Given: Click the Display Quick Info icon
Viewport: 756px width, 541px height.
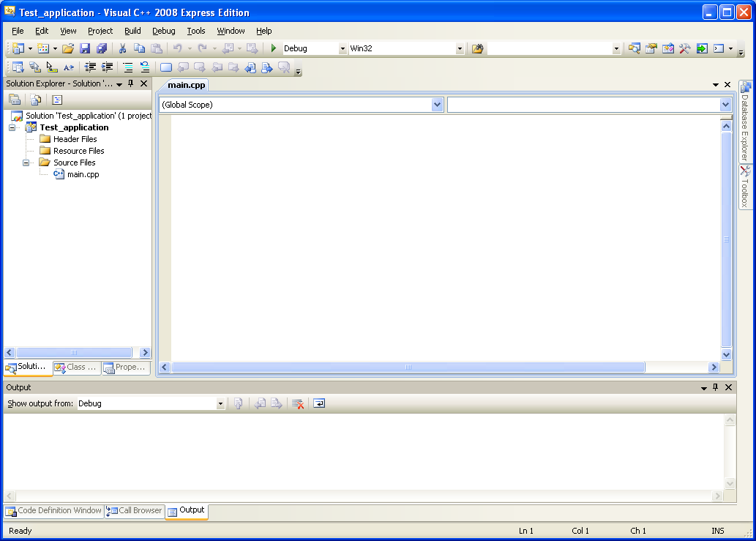Looking at the screenshot, I should tap(51, 67).
